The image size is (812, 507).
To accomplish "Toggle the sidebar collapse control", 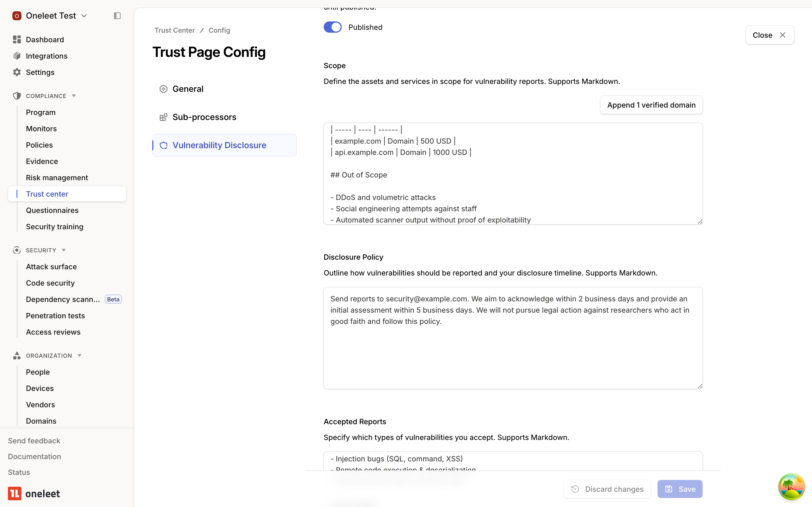I will (117, 16).
